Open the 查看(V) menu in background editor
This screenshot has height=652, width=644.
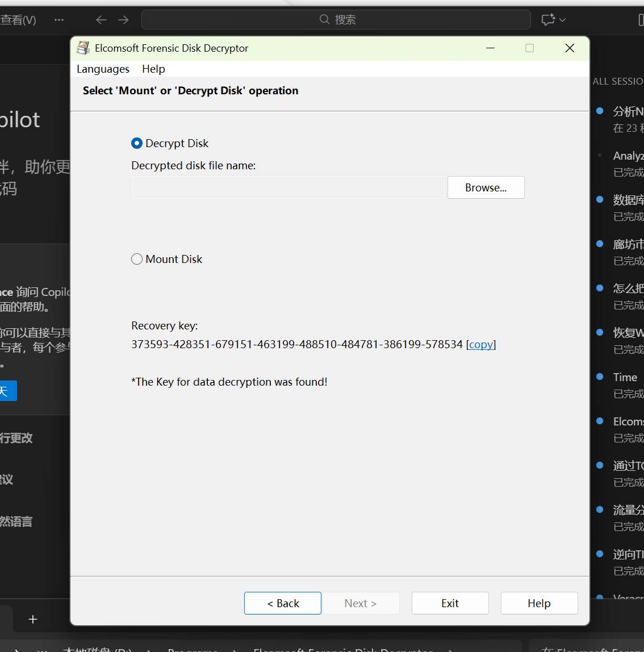click(18, 19)
